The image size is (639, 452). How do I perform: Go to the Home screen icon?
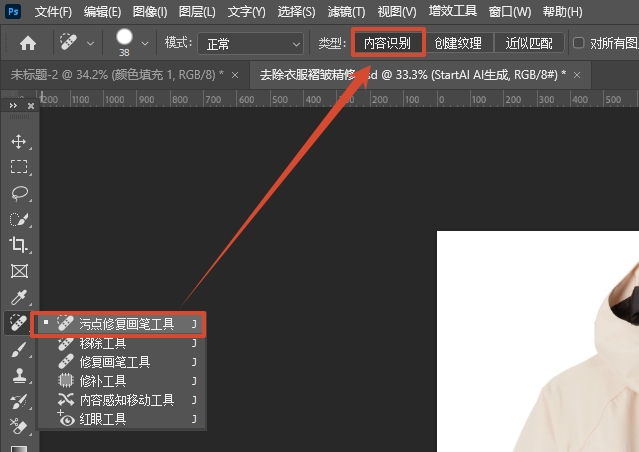tap(28, 43)
